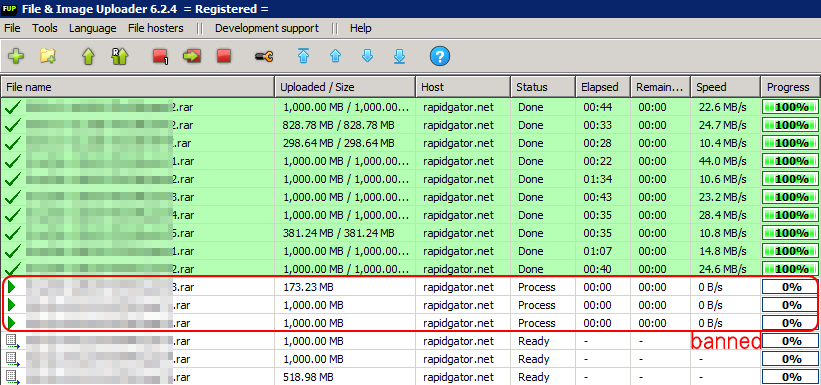Sort by the Progress column header
821x385 pixels.
tap(790, 87)
